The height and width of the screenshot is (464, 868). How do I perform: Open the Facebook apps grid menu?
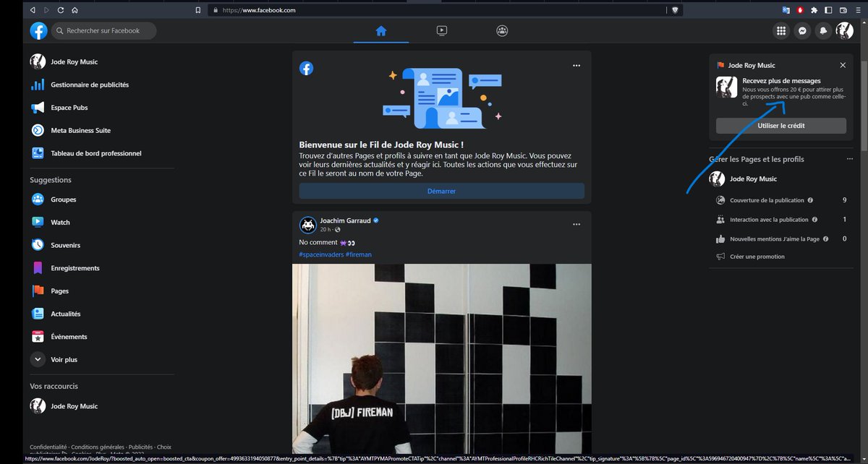click(781, 30)
